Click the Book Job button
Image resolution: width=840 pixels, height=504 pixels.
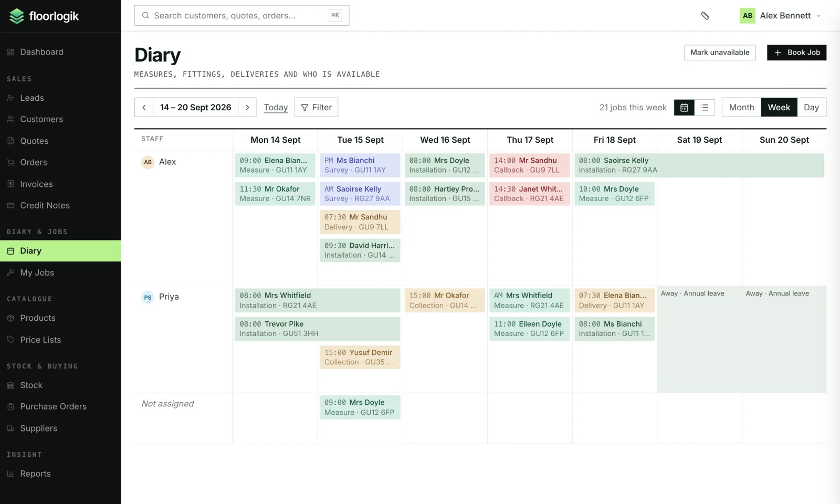coord(796,52)
